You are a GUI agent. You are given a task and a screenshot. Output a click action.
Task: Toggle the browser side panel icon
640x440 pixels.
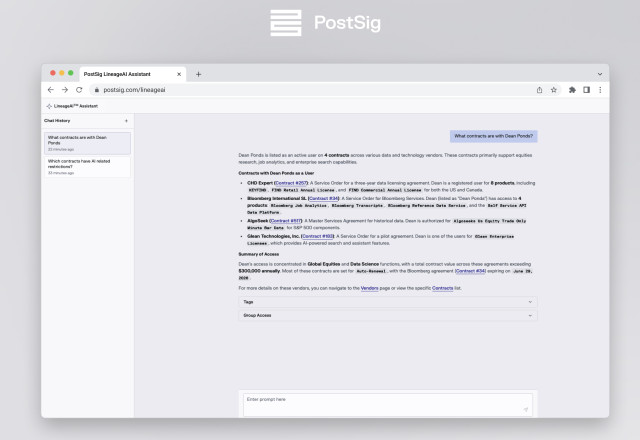pyautogui.click(x=587, y=90)
